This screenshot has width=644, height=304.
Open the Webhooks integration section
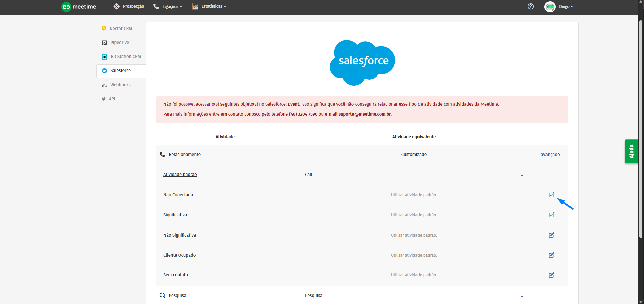click(x=120, y=85)
